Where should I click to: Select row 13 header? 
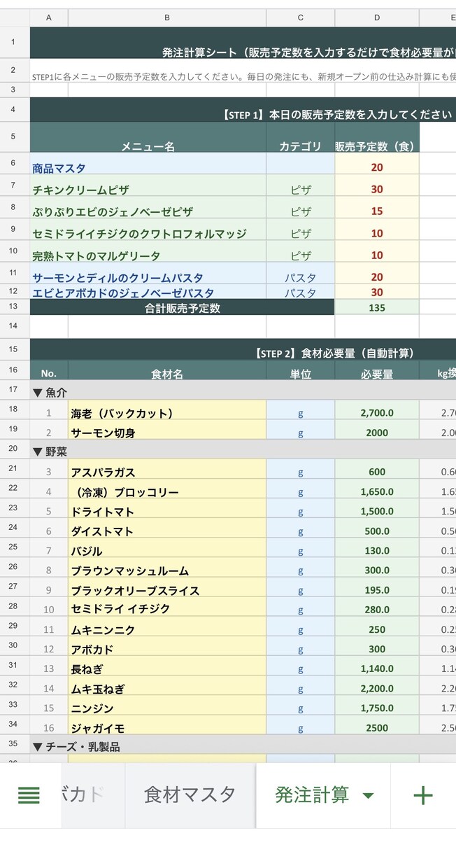click(x=15, y=307)
